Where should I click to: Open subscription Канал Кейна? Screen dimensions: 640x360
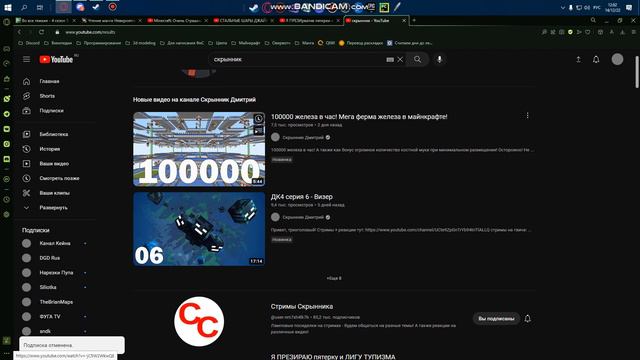coord(55,243)
